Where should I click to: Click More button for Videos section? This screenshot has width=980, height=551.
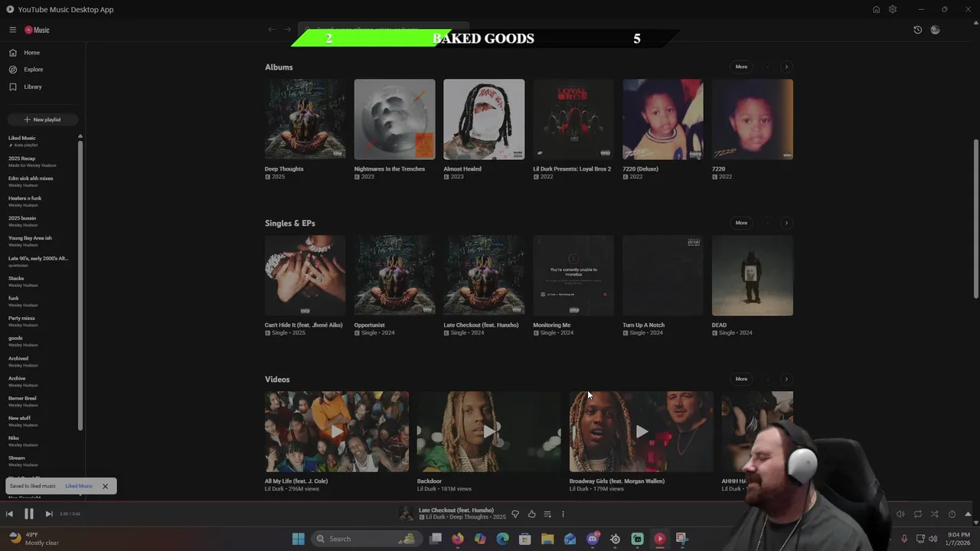point(741,379)
